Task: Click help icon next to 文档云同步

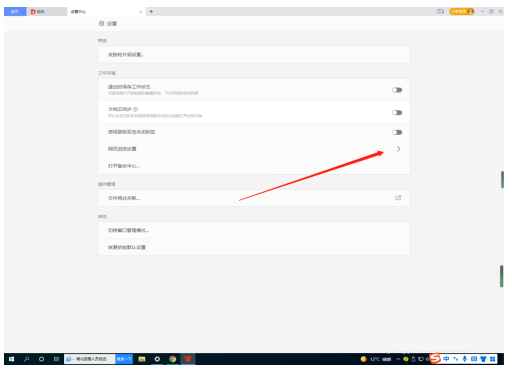Action: 135,109
